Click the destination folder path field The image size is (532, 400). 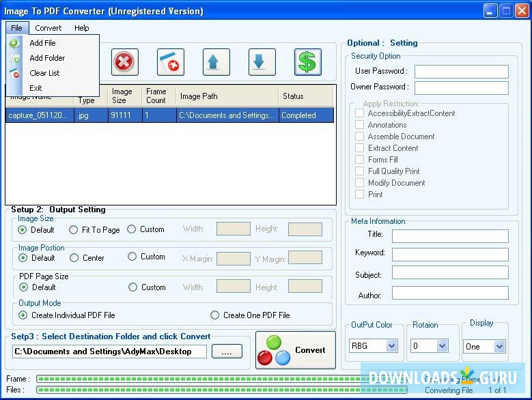click(x=109, y=352)
